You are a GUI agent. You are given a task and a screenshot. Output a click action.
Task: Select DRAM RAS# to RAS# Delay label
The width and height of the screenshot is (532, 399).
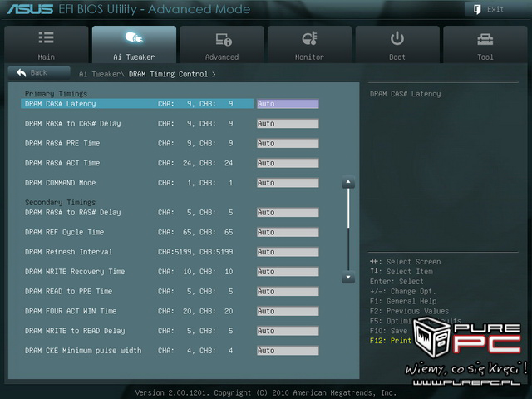point(72,213)
